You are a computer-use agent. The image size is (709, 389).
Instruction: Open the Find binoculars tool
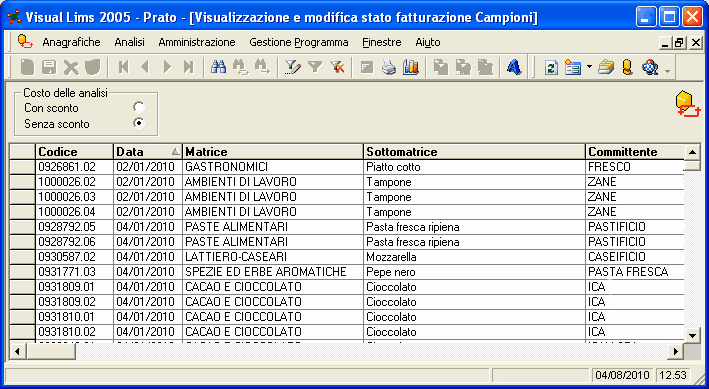click(x=219, y=67)
